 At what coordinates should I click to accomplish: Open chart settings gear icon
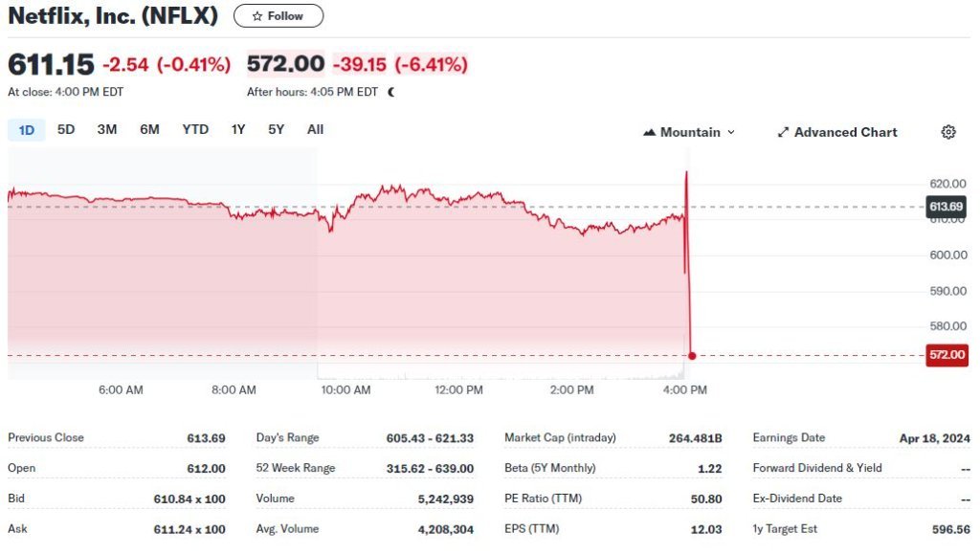coord(948,132)
